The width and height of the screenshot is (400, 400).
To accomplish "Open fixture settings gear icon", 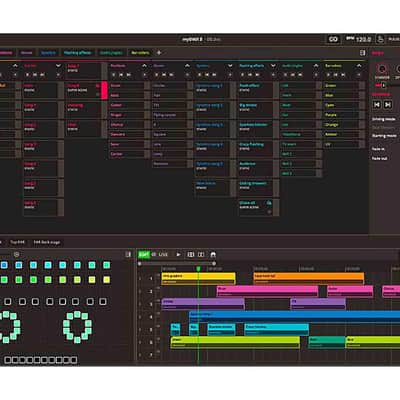I will 17,254.
